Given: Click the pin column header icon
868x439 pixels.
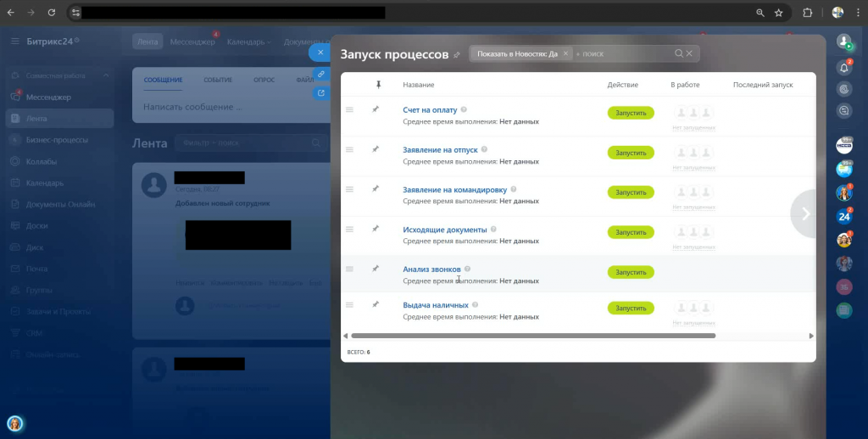Looking at the screenshot, I should click(379, 85).
